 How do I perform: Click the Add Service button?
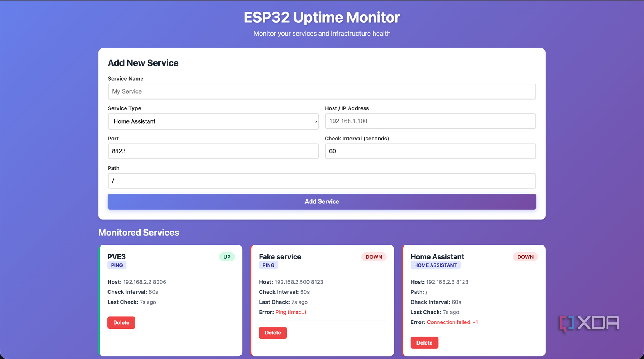(x=322, y=201)
